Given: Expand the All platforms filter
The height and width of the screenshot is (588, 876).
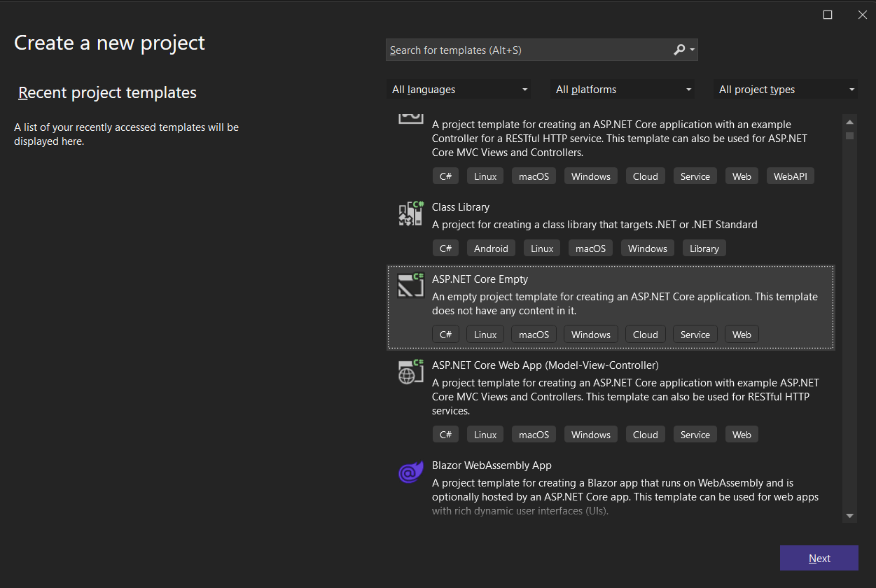Looking at the screenshot, I should click(623, 90).
